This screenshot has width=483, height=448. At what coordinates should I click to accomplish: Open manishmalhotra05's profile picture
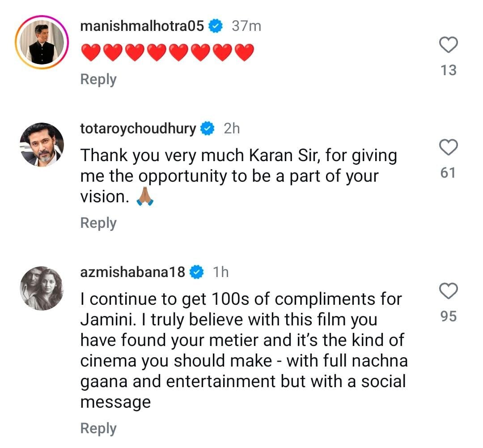pyautogui.click(x=41, y=42)
